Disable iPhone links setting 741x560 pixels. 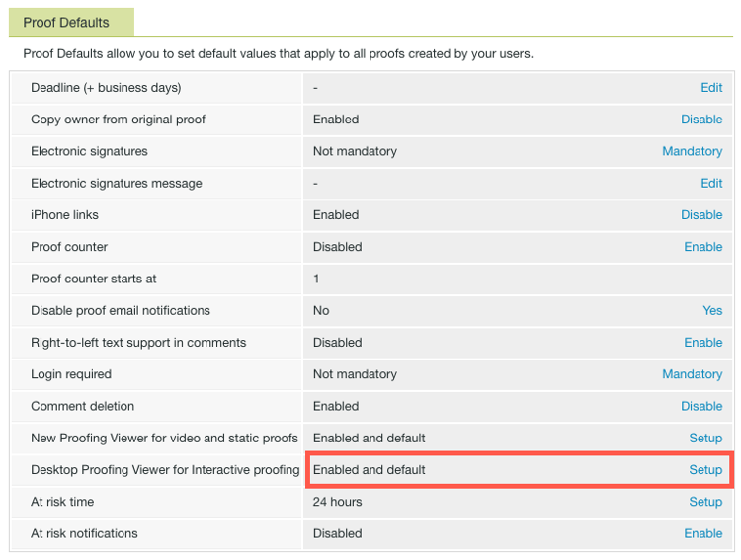pyautogui.click(x=701, y=215)
